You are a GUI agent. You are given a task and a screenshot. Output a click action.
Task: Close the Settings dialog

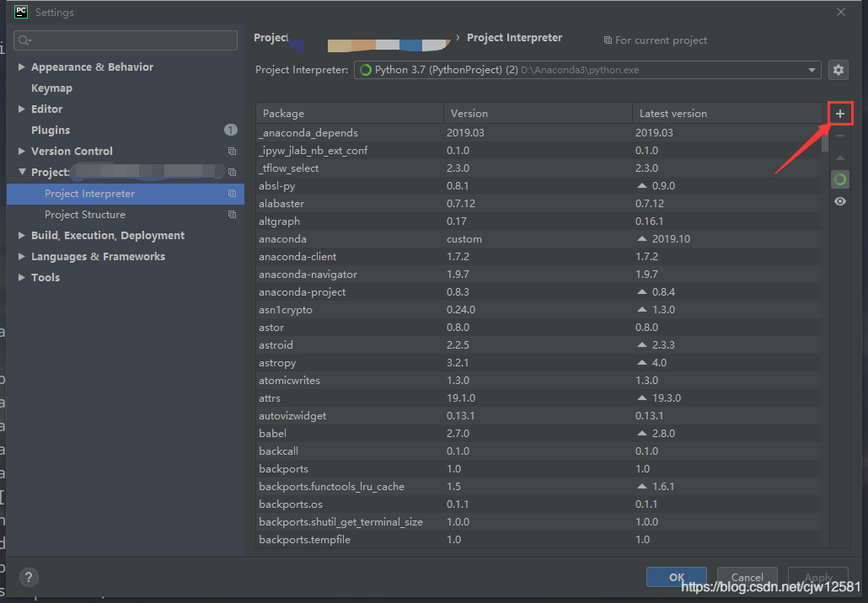coord(841,12)
